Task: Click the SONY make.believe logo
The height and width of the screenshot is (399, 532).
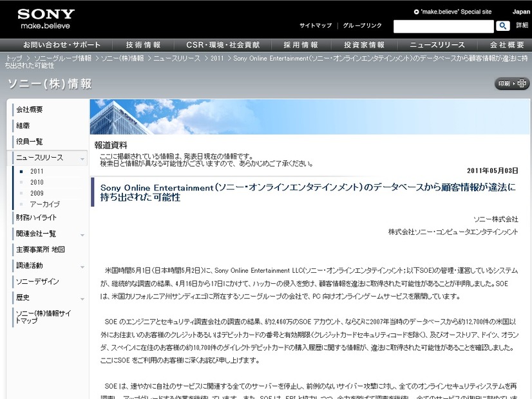Action: pyautogui.click(x=46, y=19)
